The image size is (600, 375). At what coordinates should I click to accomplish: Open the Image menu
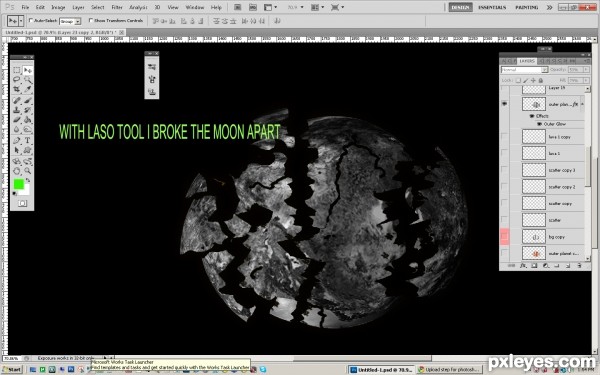click(58, 7)
